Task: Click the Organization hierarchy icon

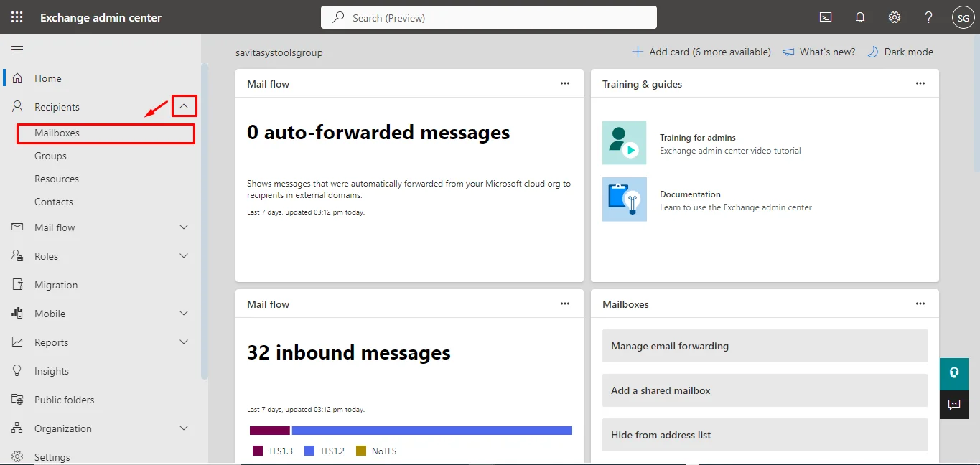Action: (18, 428)
